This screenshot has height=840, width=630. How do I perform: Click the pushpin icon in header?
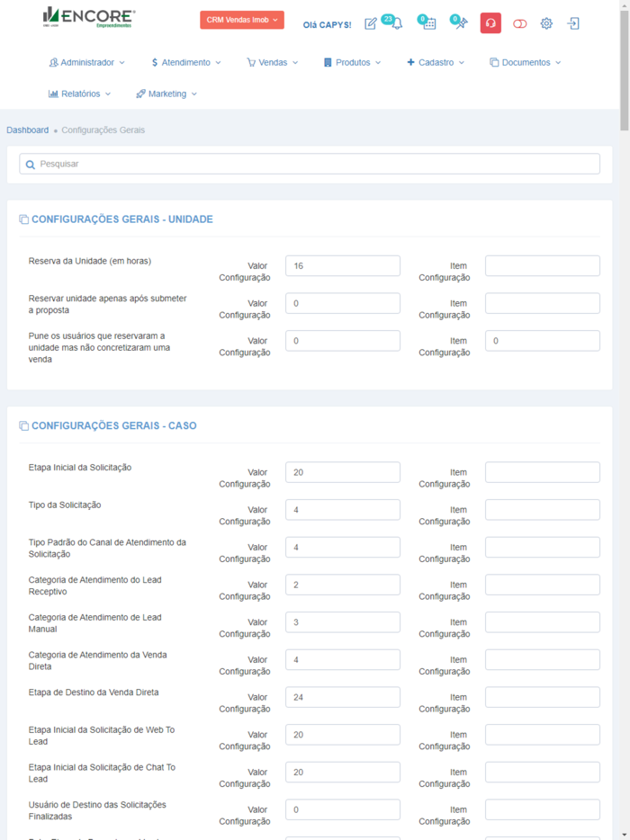(461, 24)
